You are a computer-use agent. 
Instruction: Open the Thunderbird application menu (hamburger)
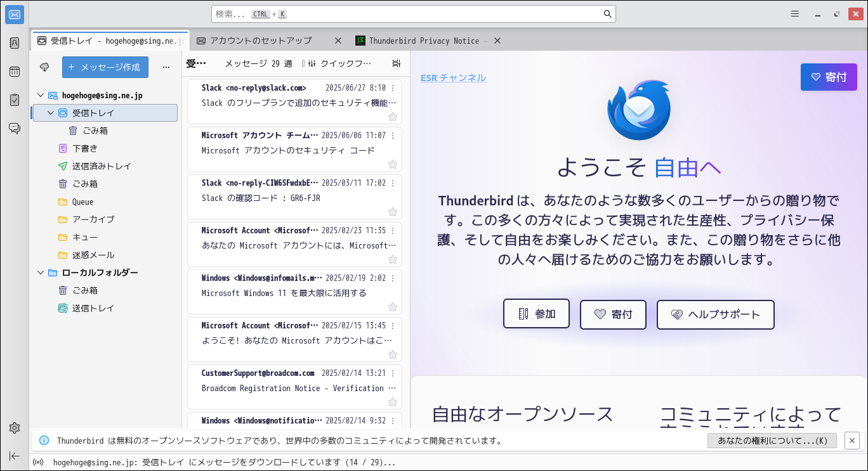pos(795,14)
